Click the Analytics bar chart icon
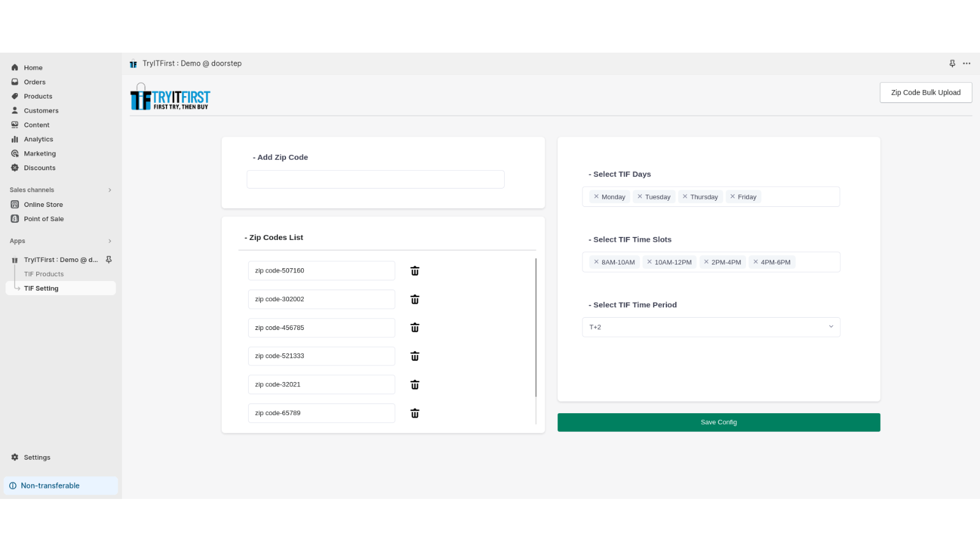The height and width of the screenshot is (551, 980). point(15,140)
